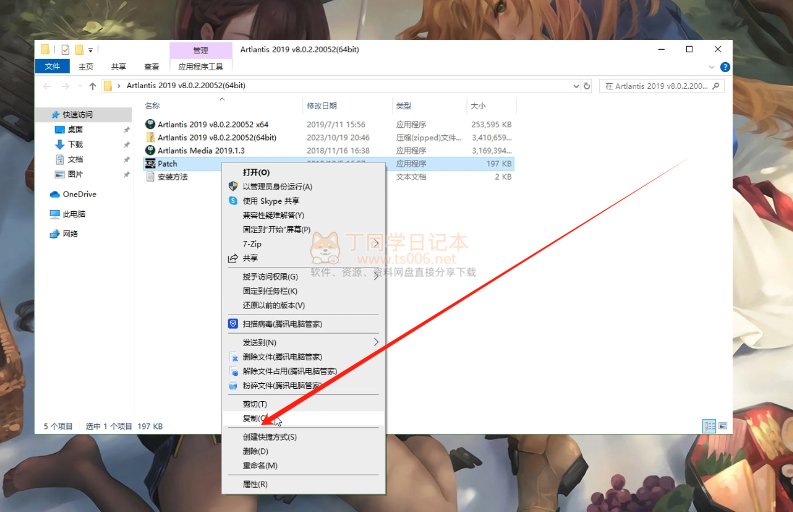Select Artlantis 2019 v8.0.2.20052 x64 file

(x=213, y=124)
